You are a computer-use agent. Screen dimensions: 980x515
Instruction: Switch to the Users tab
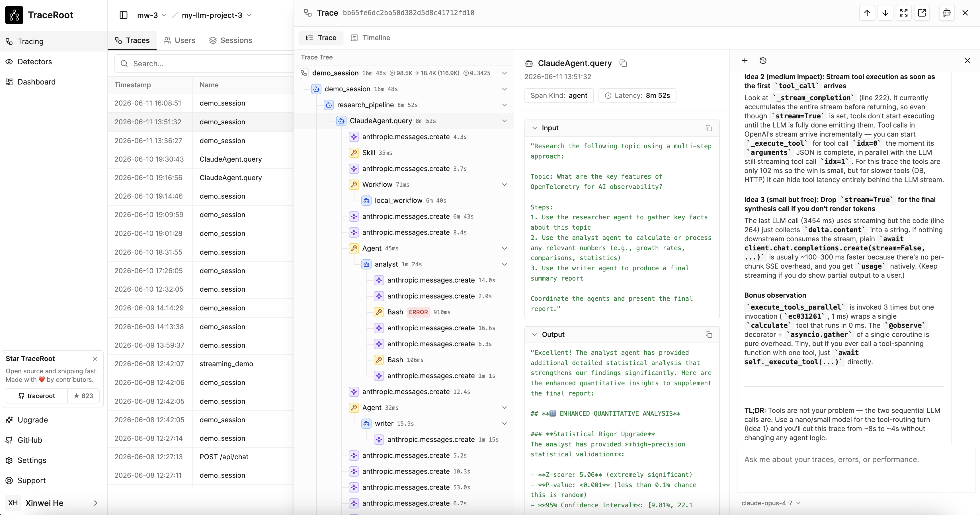tap(179, 40)
